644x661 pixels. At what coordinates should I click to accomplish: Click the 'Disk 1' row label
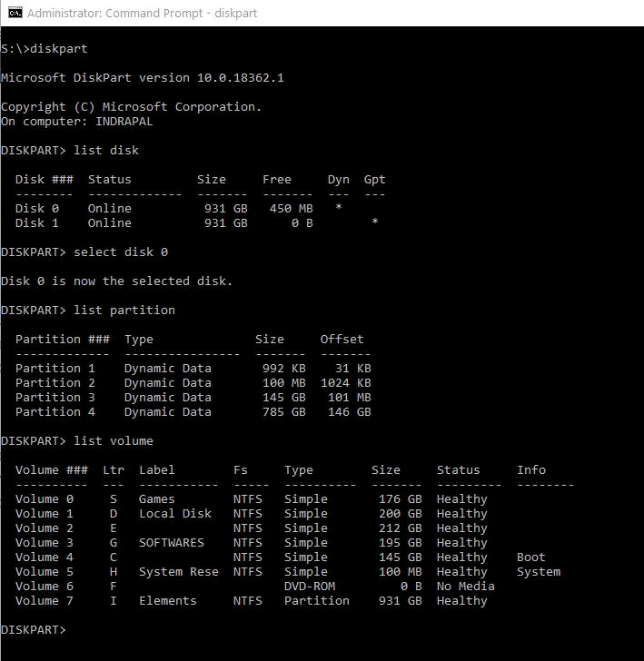(37, 223)
